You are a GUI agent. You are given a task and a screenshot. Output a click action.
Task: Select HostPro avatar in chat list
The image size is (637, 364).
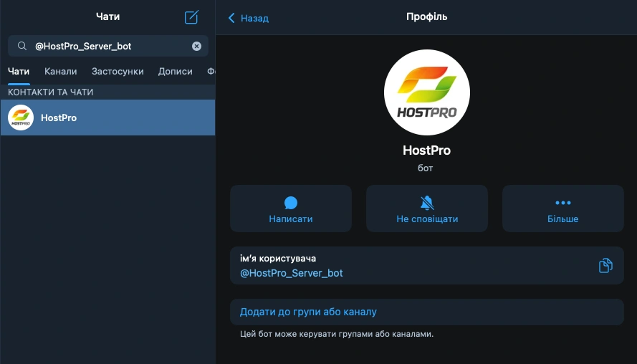21,118
